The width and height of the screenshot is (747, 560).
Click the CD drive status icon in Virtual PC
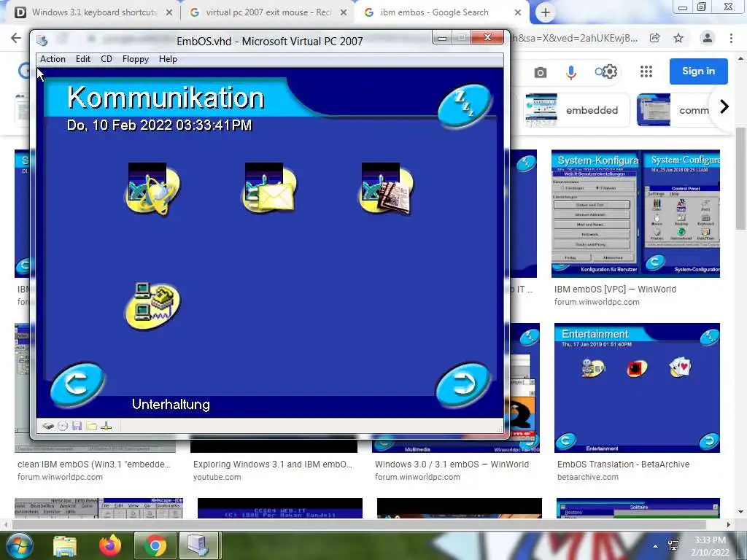(x=63, y=426)
